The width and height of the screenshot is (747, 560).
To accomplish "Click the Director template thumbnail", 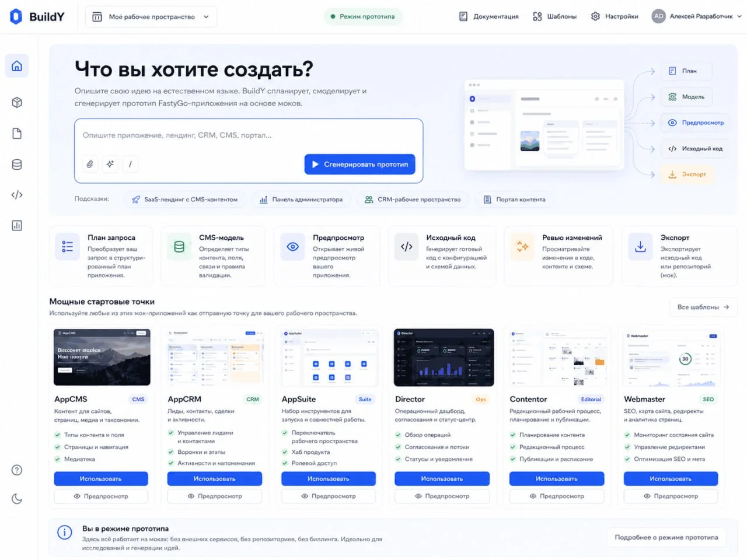I will 444,358.
